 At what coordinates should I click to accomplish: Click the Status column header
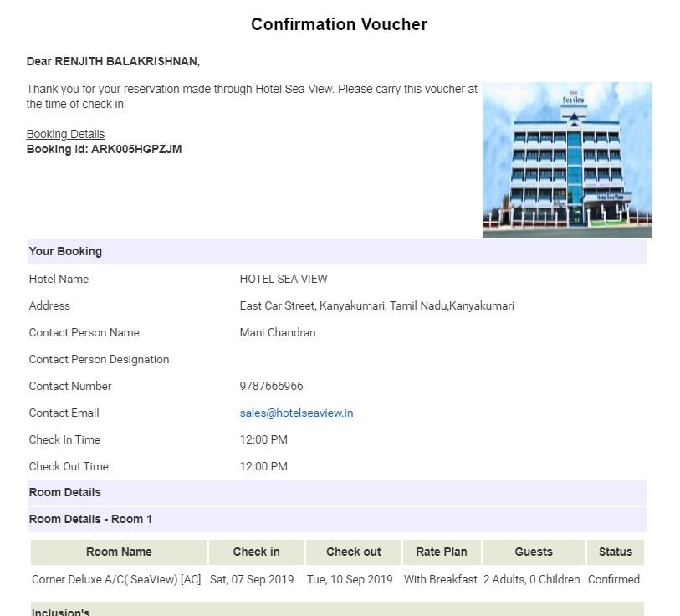tap(616, 552)
